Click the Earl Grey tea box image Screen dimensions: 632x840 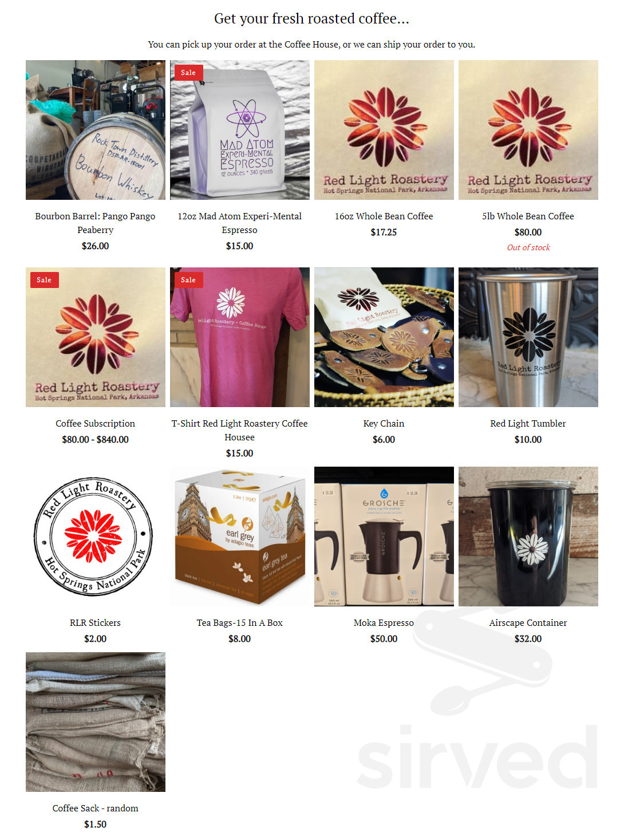pyautogui.click(x=240, y=537)
